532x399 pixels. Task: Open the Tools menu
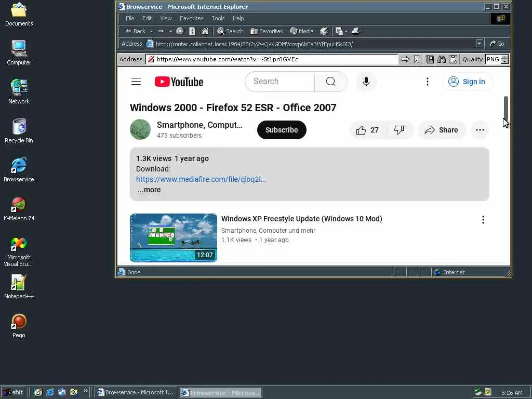[x=218, y=18]
